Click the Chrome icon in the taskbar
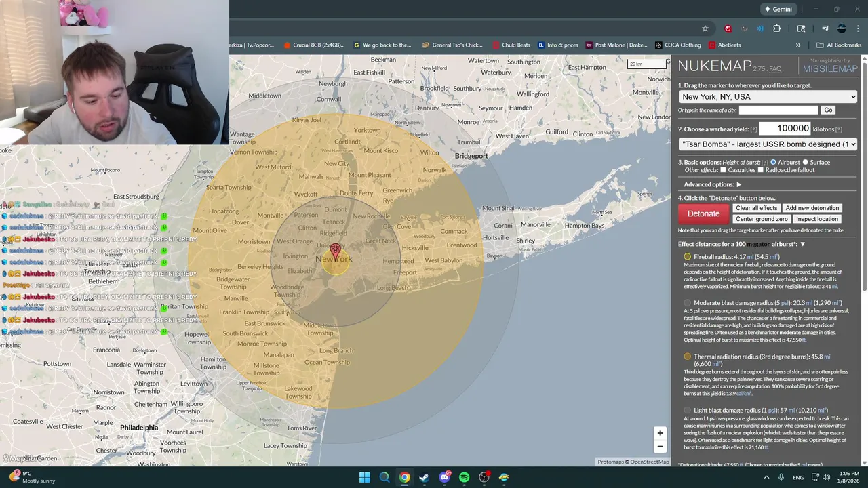Viewport: 868px width, 488px height. click(404, 477)
